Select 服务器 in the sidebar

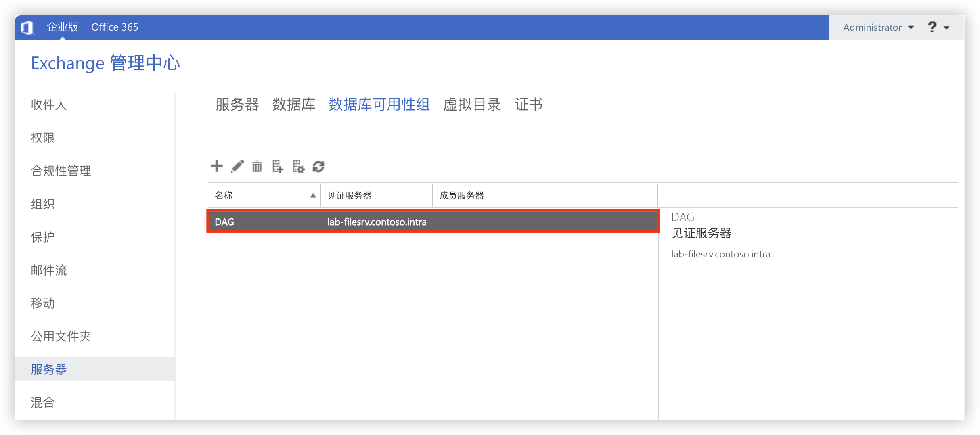(x=94, y=369)
